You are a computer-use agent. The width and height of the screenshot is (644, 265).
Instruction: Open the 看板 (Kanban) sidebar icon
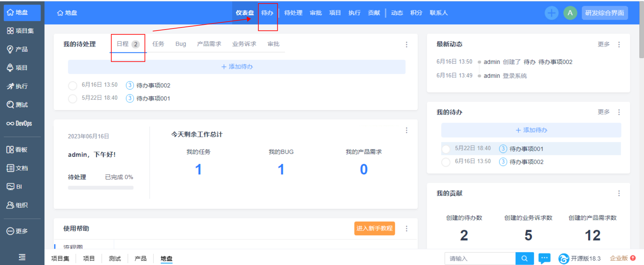point(17,150)
